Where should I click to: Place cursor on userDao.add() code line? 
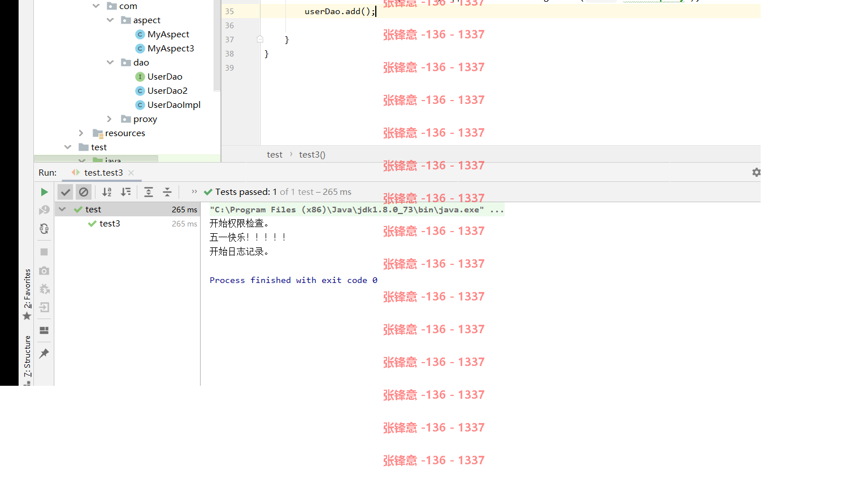click(x=339, y=11)
